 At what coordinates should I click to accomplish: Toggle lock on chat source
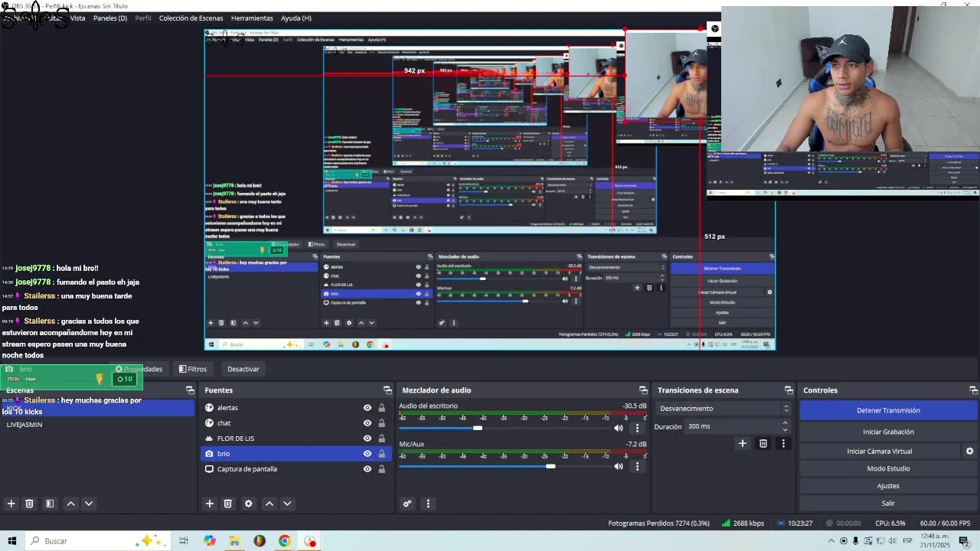(x=381, y=423)
